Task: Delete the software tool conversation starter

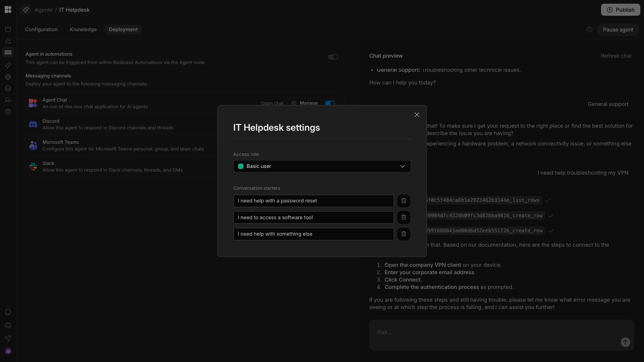Action: pos(404,217)
